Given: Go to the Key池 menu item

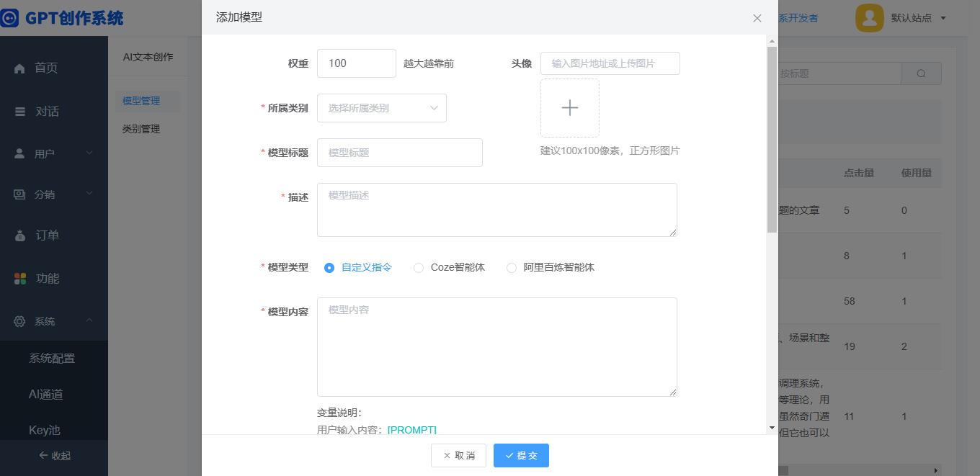Looking at the screenshot, I should tap(44, 430).
